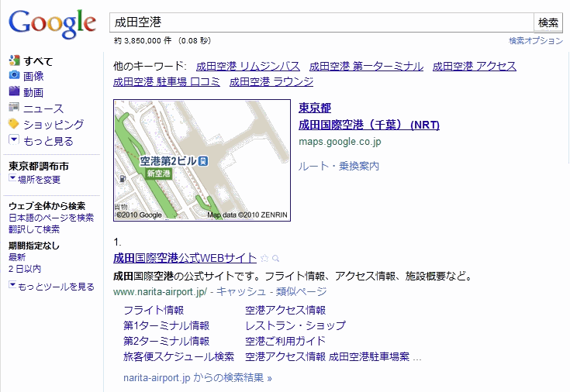Open 空港アクセス情報 sitelink under first result
This screenshot has width=570, height=392.
285,310
